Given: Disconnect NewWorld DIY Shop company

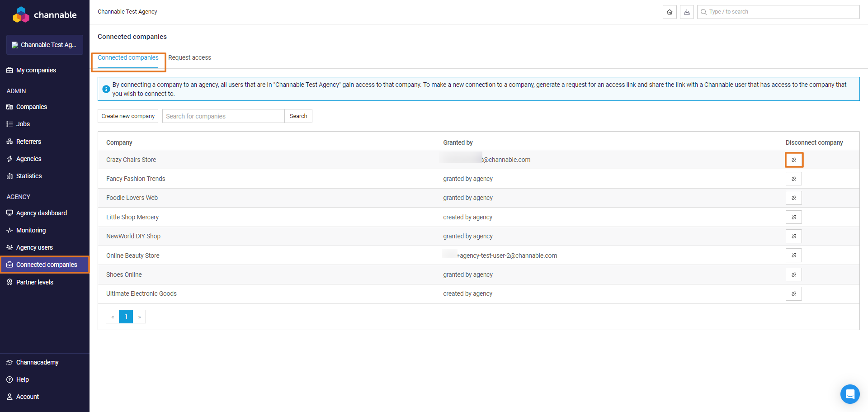Looking at the screenshot, I should point(794,236).
